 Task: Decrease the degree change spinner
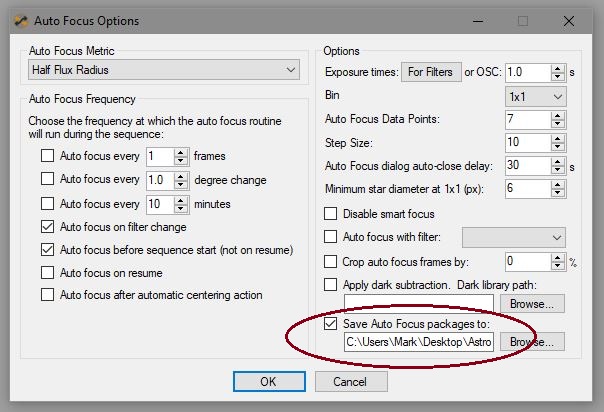[181, 185]
